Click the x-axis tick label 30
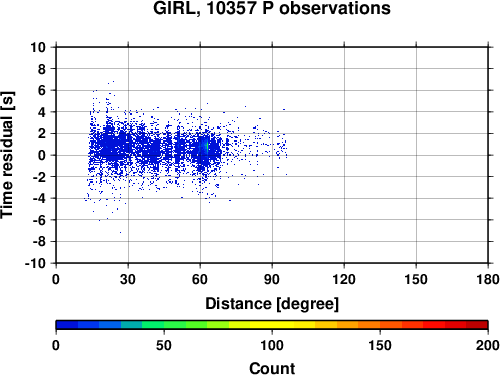Image resolution: width=500 pixels, height=375 pixels. coord(128,279)
